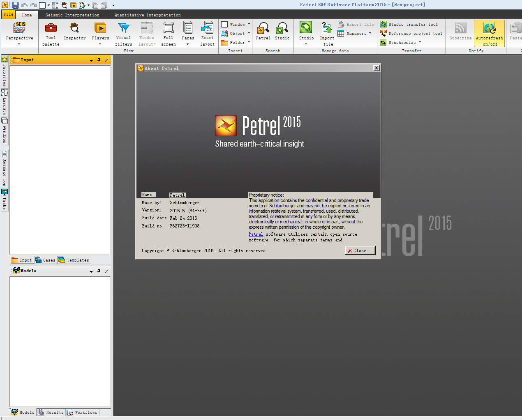Select the Models tab at pane bottom

click(x=23, y=412)
